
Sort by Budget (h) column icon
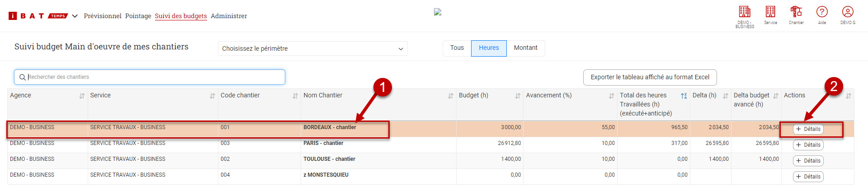pyautogui.click(x=518, y=96)
